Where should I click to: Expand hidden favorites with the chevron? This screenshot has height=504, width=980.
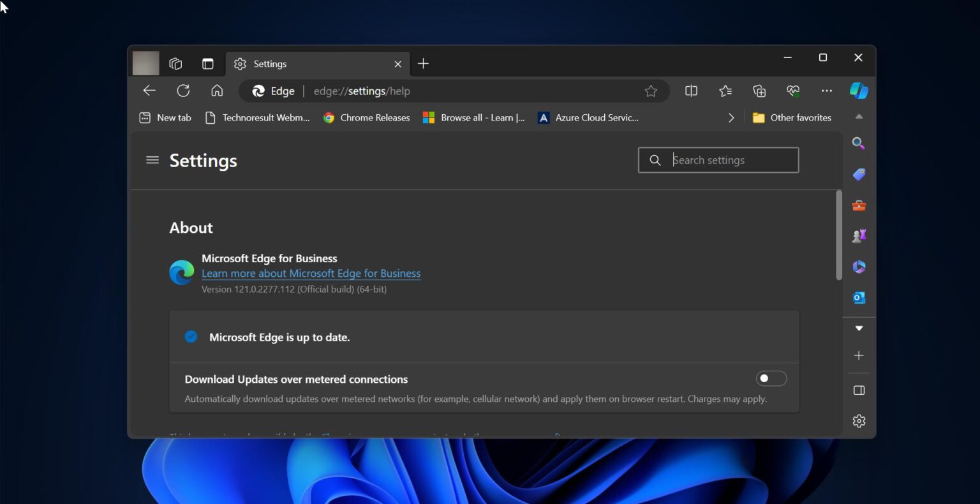pos(731,117)
